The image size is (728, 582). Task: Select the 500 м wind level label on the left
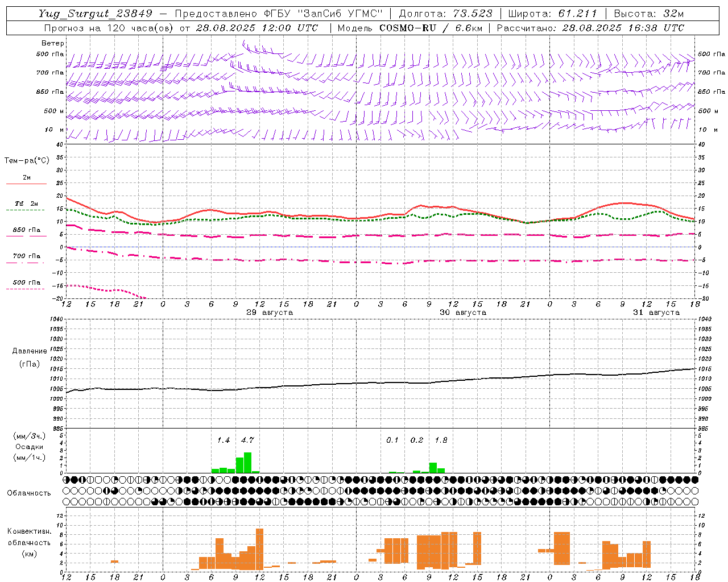(54, 111)
